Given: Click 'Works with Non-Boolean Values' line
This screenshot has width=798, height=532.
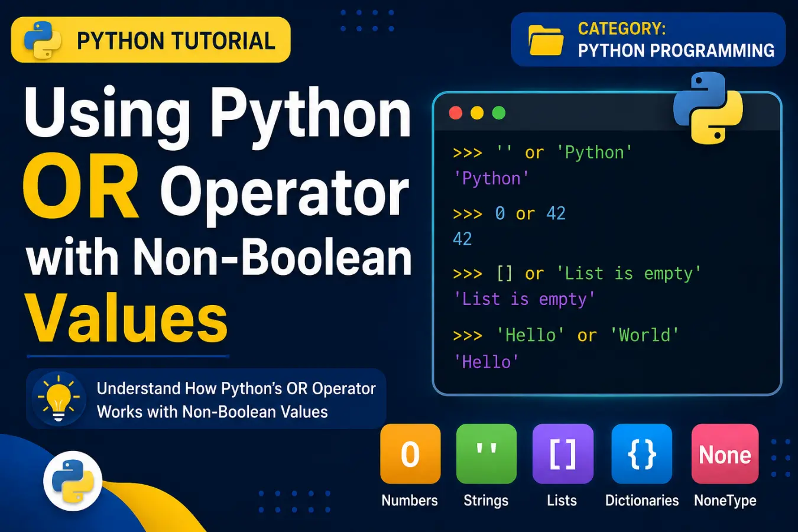Looking at the screenshot, I should click(x=212, y=412).
